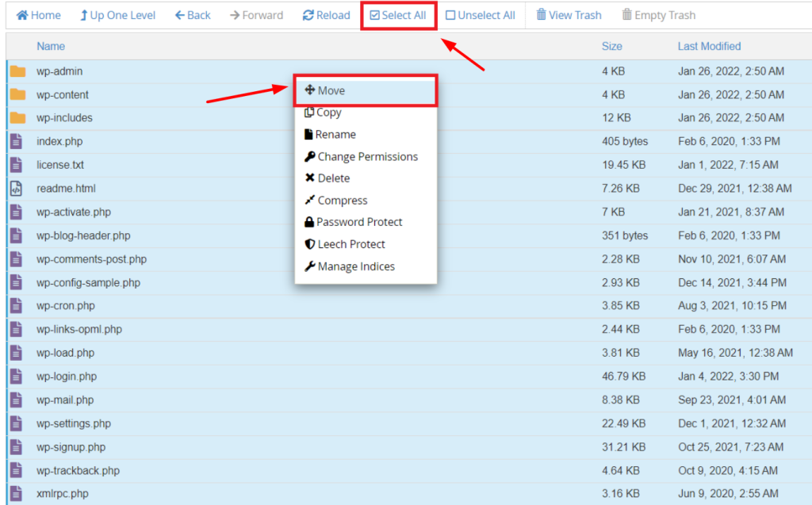Image resolution: width=812 pixels, height=505 pixels.
Task: Open the View Trash icon
Action: (569, 14)
